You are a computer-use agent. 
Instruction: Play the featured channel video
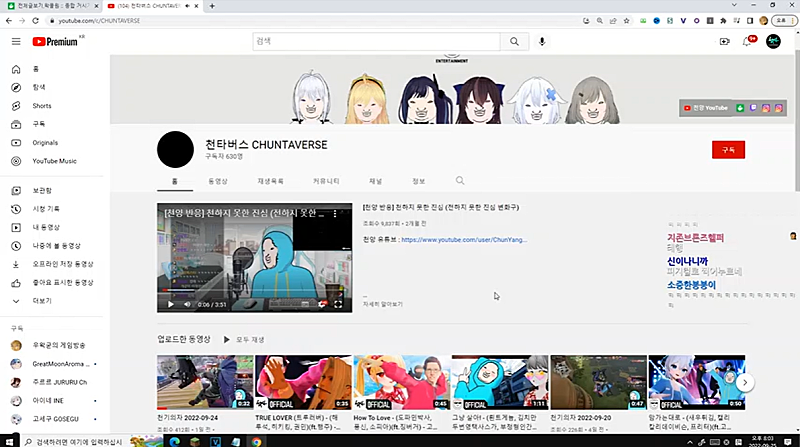pos(170,304)
